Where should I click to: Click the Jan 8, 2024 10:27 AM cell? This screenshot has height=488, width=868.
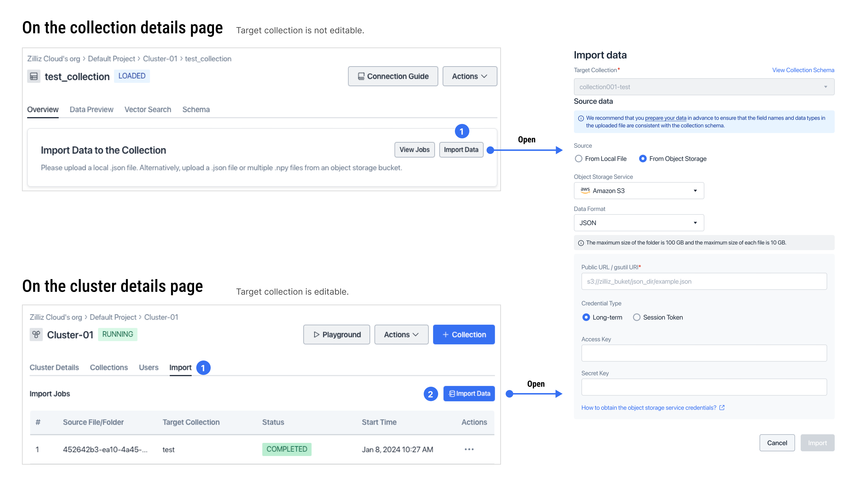pos(397,449)
